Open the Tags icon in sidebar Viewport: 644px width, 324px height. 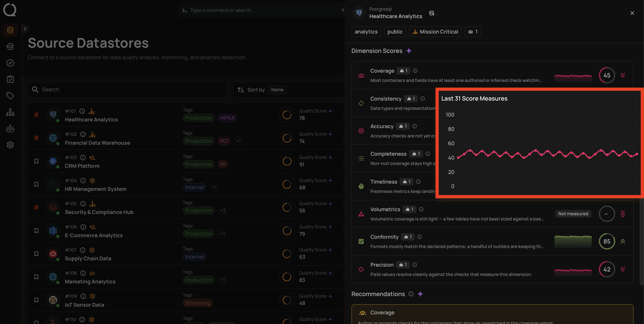[x=10, y=96]
